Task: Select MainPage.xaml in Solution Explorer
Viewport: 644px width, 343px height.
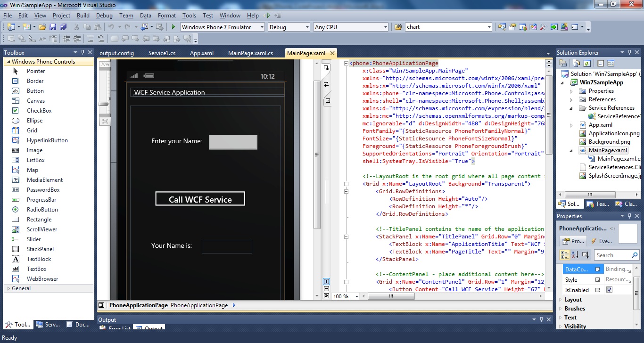Action: click(x=608, y=150)
